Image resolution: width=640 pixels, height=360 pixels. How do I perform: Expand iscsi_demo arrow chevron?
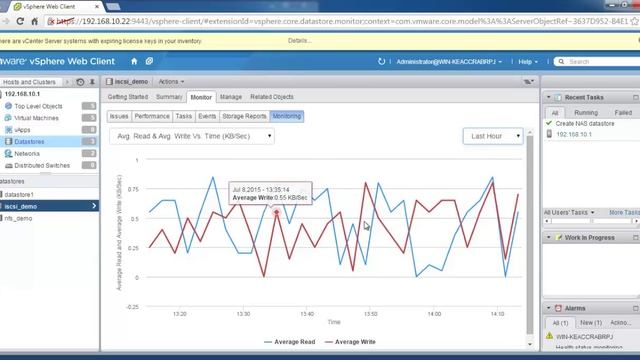click(94, 206)
